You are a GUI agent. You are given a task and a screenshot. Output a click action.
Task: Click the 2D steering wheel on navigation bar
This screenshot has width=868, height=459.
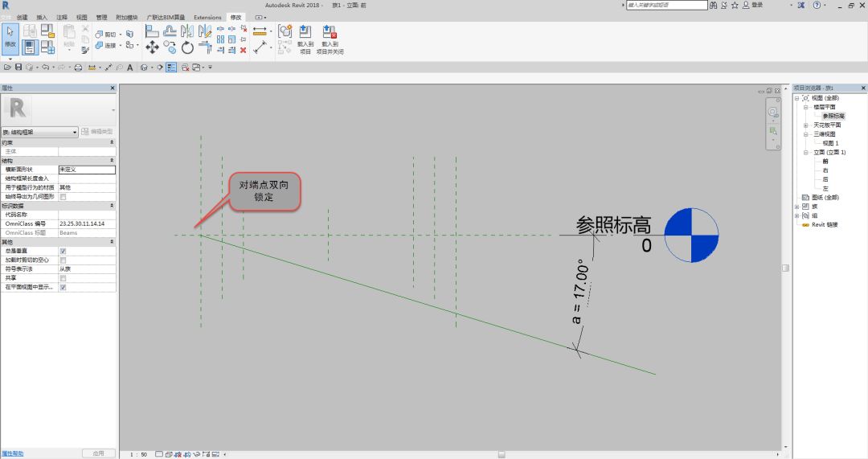[773, 113]
